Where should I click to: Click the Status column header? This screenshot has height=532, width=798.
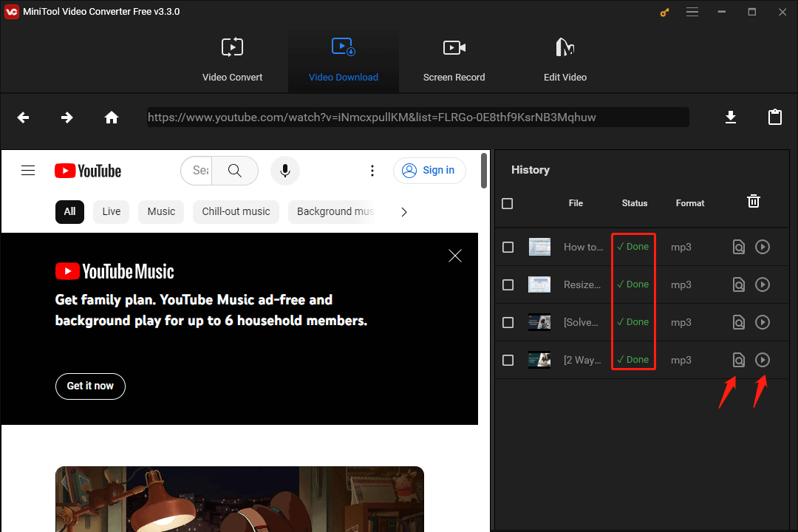(x=634, y=203)
